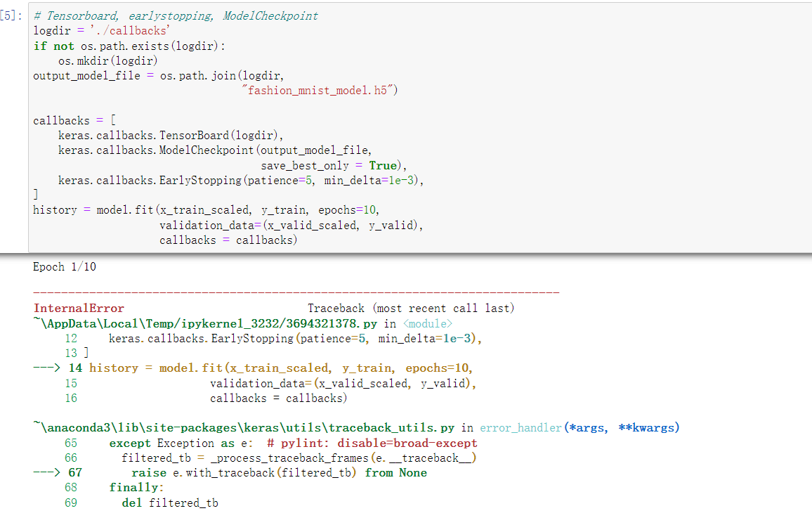Click traceback line 68 'finally:'
The width and height of the screenshot is (812, 525).
tap(114, 488)
